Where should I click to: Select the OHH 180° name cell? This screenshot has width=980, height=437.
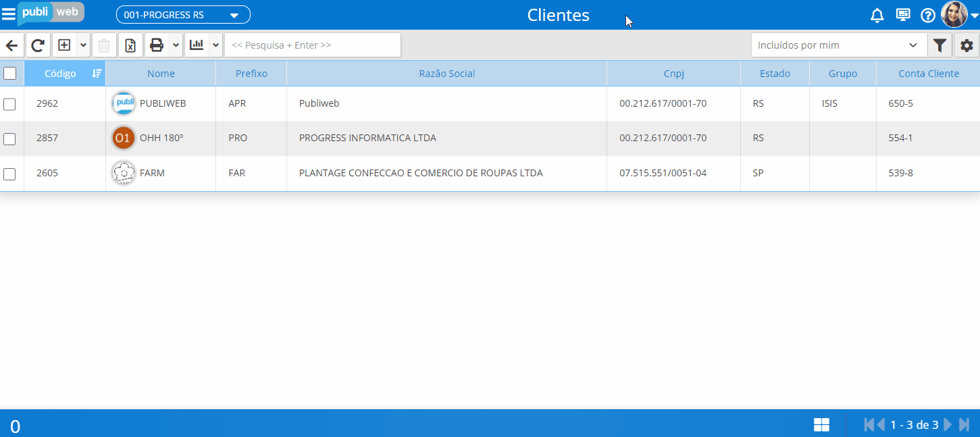(161, 138)
